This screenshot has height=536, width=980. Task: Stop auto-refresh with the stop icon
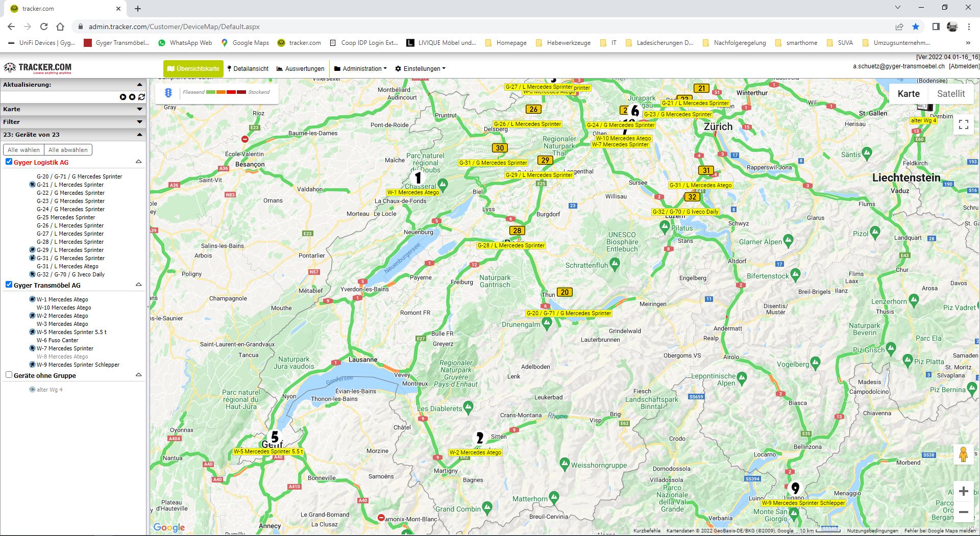[x=132, y=97]
